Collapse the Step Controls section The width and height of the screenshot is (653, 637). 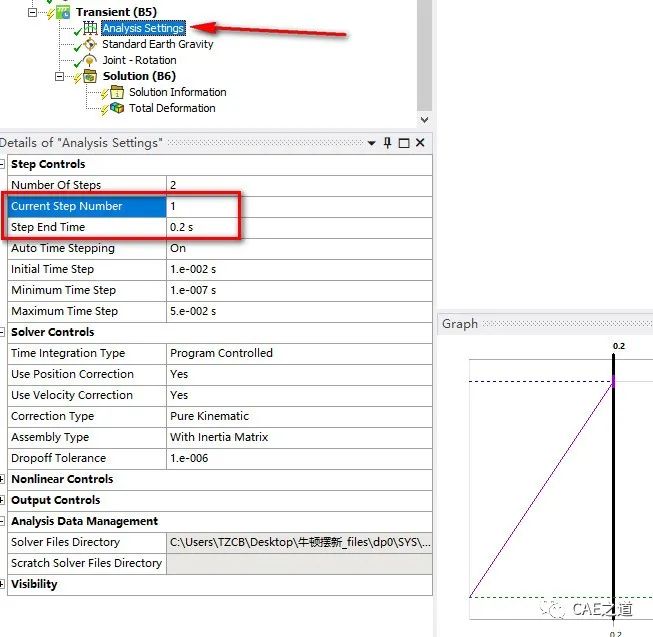(x=2, y=164)
